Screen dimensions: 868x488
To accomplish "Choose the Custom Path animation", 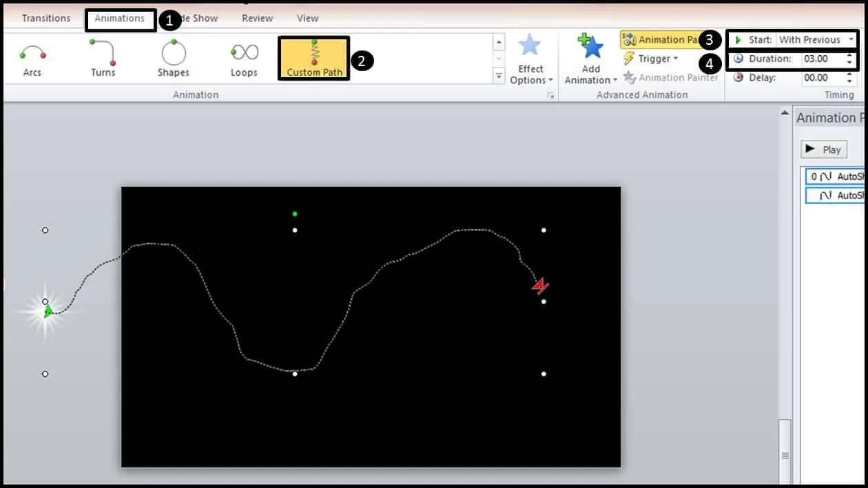I will (x=314, y=59).
